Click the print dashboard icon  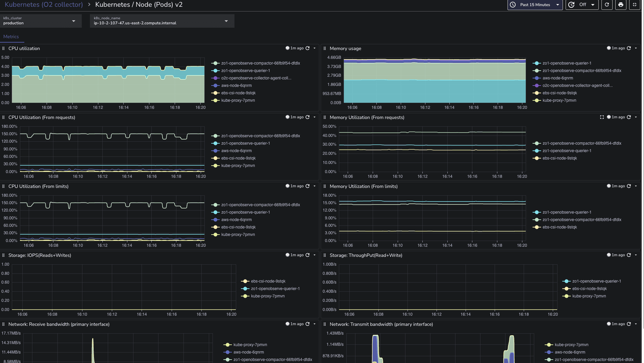621,5
